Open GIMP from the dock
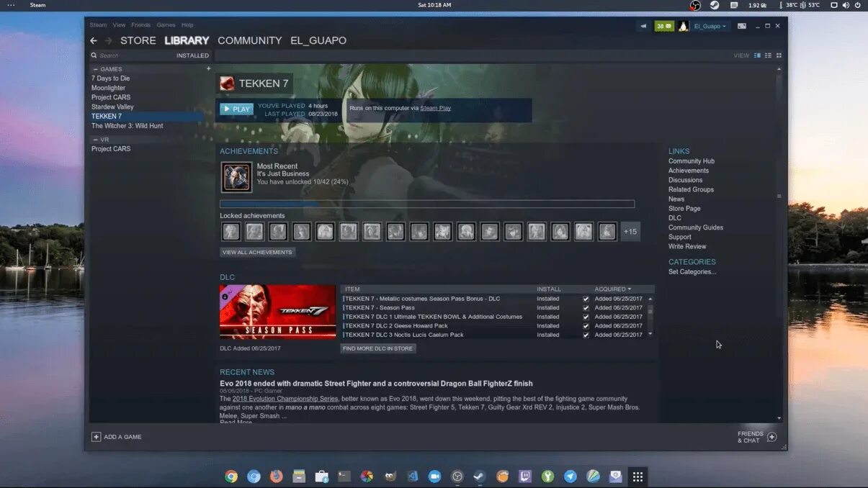Viewport: 868px width, 488px height. click(x=390, y=476)
